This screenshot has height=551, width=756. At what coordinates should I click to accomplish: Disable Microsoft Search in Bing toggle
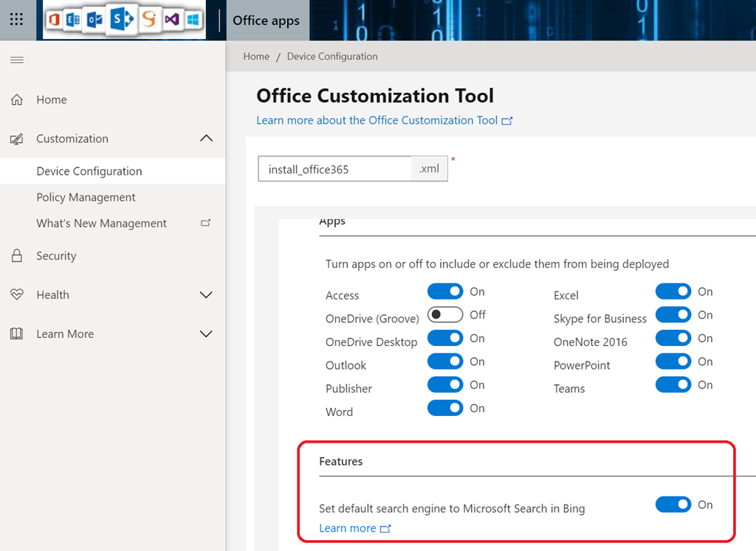673,505
